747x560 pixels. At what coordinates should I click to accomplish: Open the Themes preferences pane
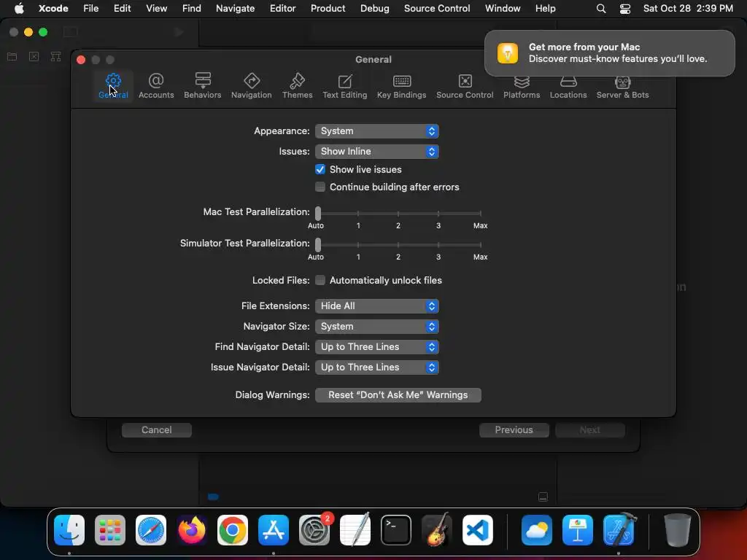point(298,86)
